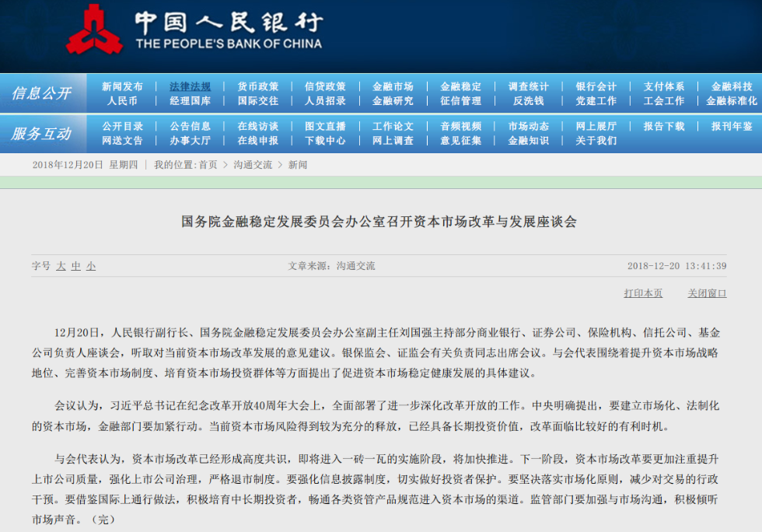Navigate to 反洗钱 page
This screenshot has width=762, height=532.
[x=528, y=101]
